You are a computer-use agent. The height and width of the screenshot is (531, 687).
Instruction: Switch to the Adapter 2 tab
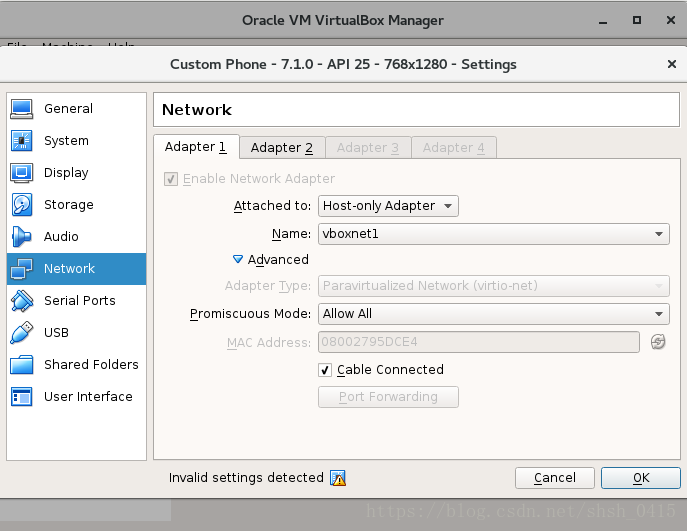[x=282, y=148]
